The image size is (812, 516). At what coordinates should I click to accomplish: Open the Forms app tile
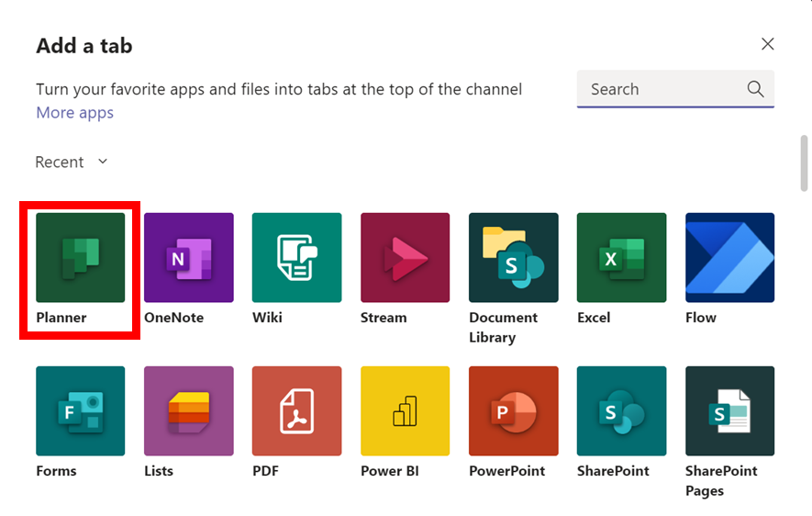[x=80, y=410]
